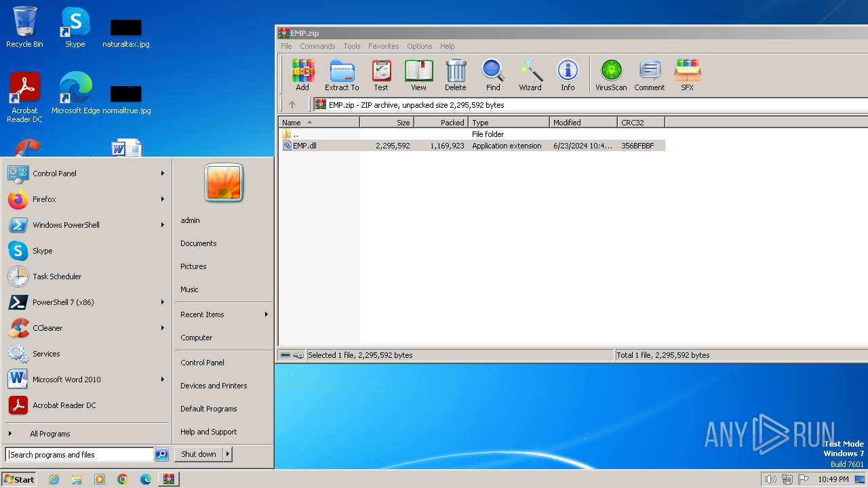Open Skype desktop shortcut
The image size is (868, 488).
[75, 27]
